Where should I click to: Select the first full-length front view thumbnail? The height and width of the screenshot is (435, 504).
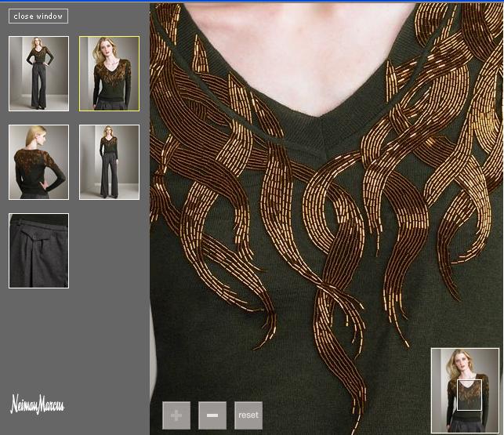tap(38, 73)
